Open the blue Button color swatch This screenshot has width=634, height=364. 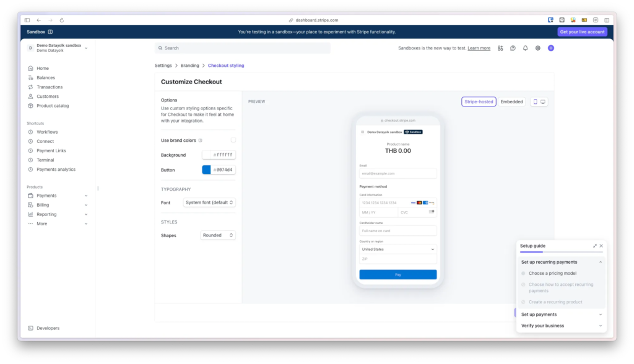[x=206, y=170]
